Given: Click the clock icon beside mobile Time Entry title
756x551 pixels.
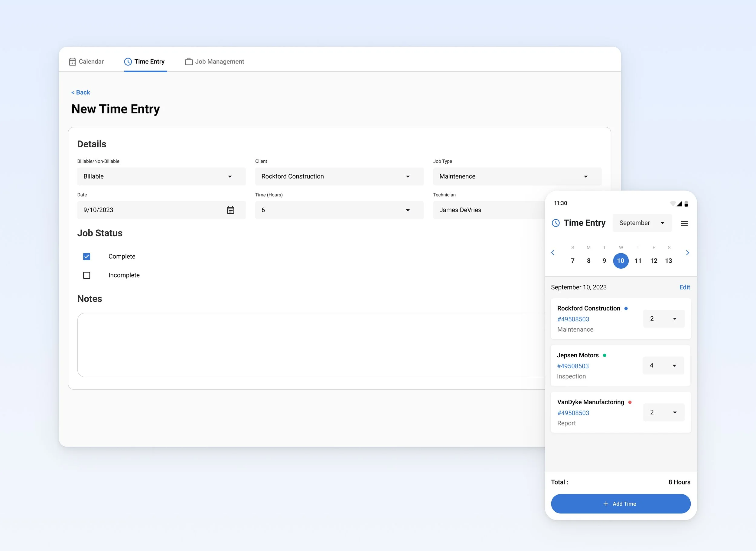Looking at the screenshot, I should tap(556, 223).
